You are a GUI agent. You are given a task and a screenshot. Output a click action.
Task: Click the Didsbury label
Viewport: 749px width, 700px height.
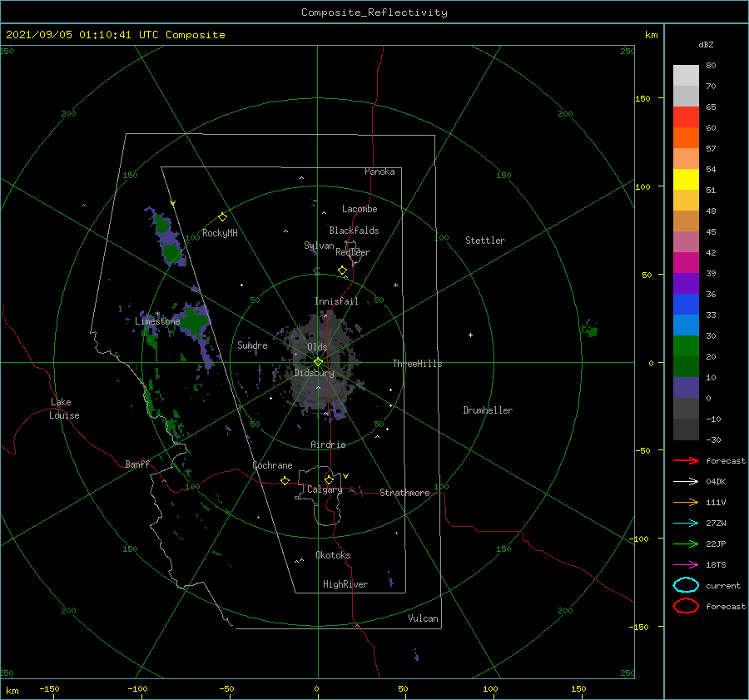pos(315,373)
